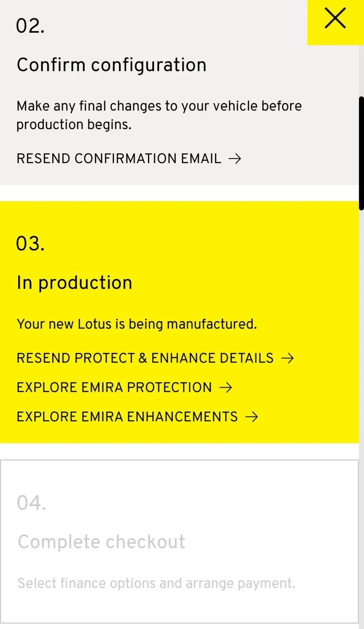The width and height of the screenshot is (364, 629).
Task: Select the "02." step number
Action: [30, 26]
